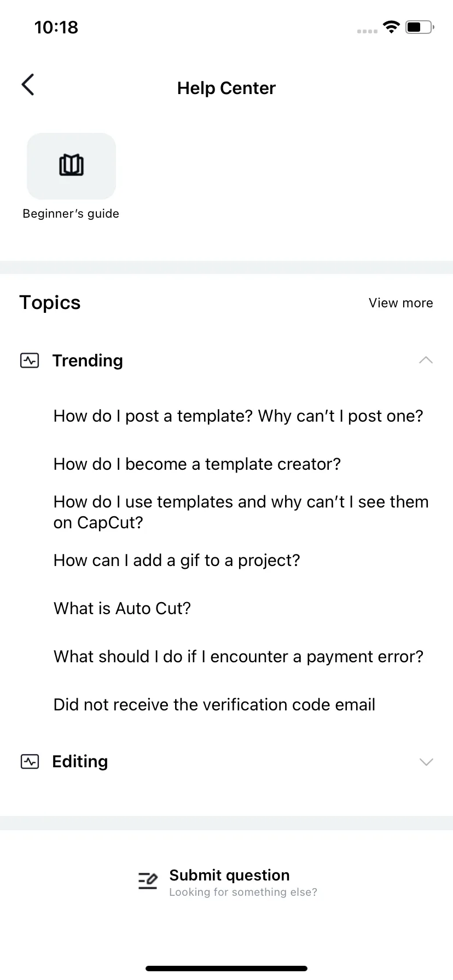Tap Submit question button
This screenshot has height=980, width=453.
pyautogui.click(x=227, y=882)
